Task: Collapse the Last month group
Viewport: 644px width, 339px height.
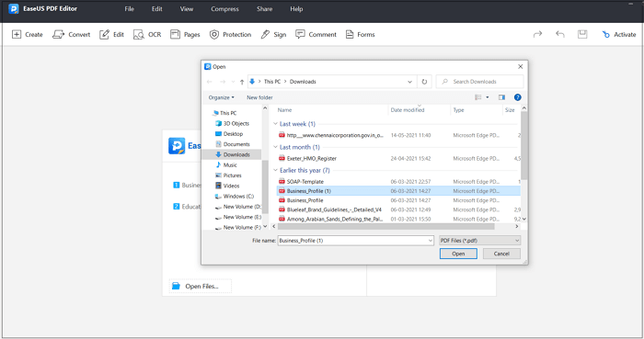Action: [275, 147]
